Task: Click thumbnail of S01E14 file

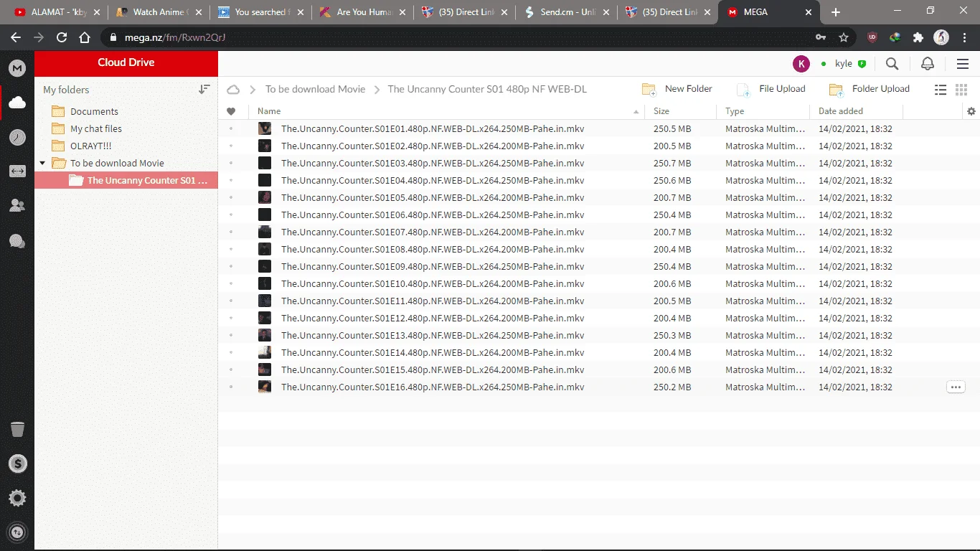Action: tap(265, 352)
